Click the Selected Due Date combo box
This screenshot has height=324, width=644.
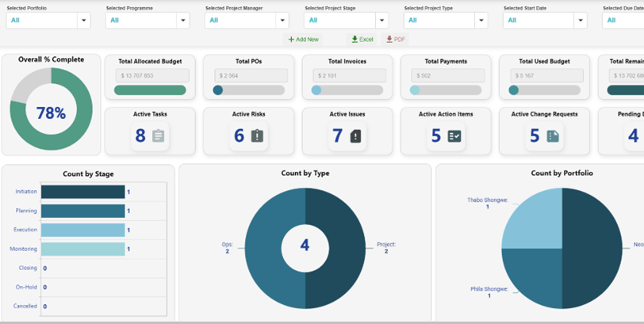(x=623, y=20)
